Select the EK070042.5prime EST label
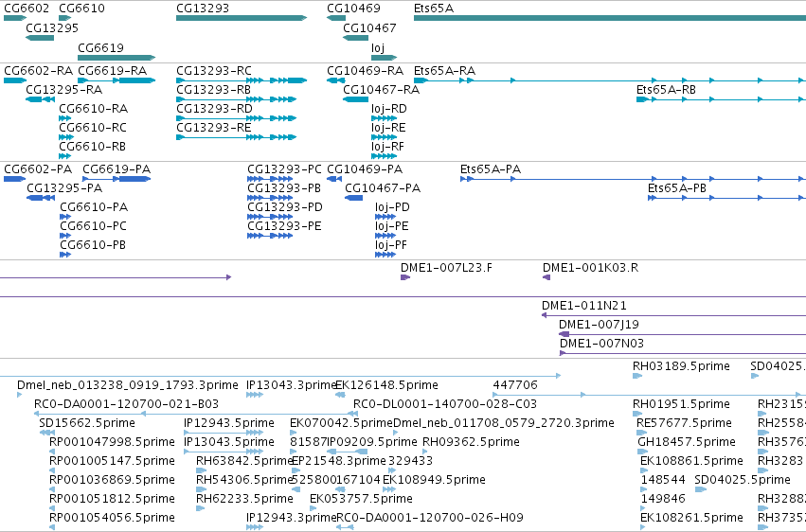806x532 pixels. 341,423
